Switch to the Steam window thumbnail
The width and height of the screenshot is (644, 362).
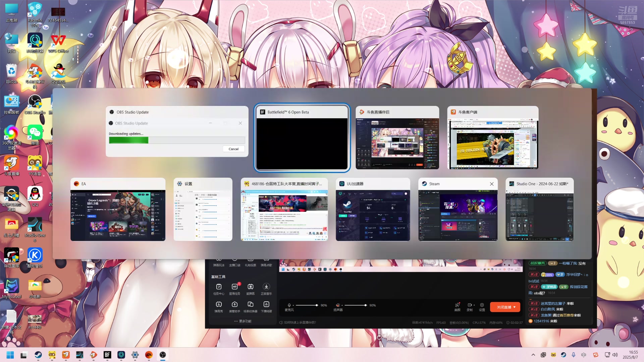click(x=458, y=209)
